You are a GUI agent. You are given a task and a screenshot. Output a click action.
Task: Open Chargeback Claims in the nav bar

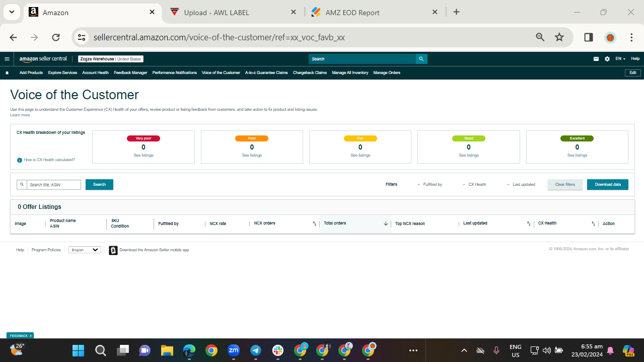(x=310, y=73)
